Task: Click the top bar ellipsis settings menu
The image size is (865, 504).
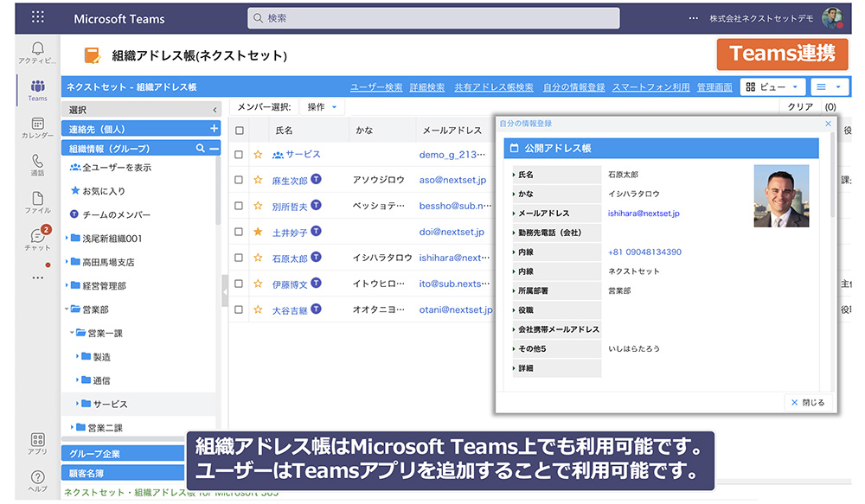Action: 693,18
